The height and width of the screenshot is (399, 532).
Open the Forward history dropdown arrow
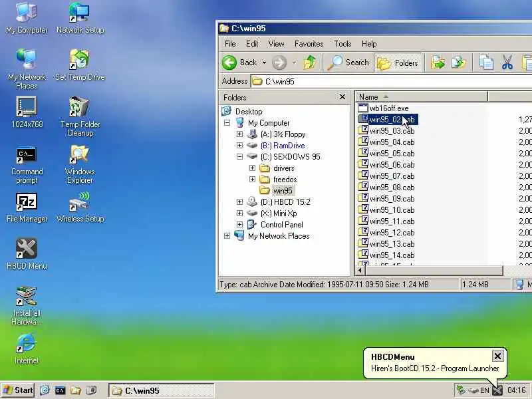click(x=294, y=63)
